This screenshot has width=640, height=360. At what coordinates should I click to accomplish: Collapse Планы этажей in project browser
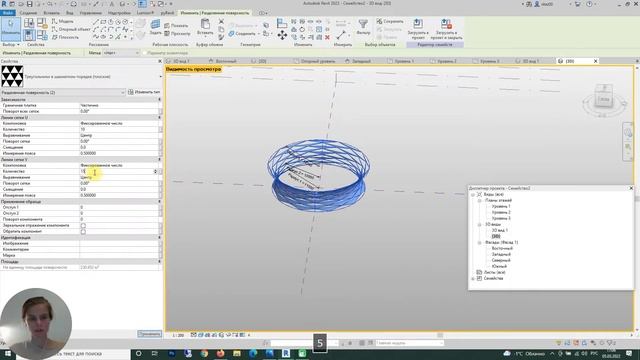(x=479, y=200)
